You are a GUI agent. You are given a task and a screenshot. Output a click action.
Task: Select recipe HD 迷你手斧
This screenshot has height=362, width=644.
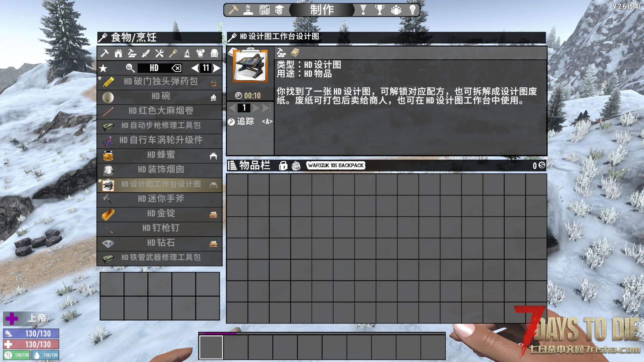(x=160, y=200)
